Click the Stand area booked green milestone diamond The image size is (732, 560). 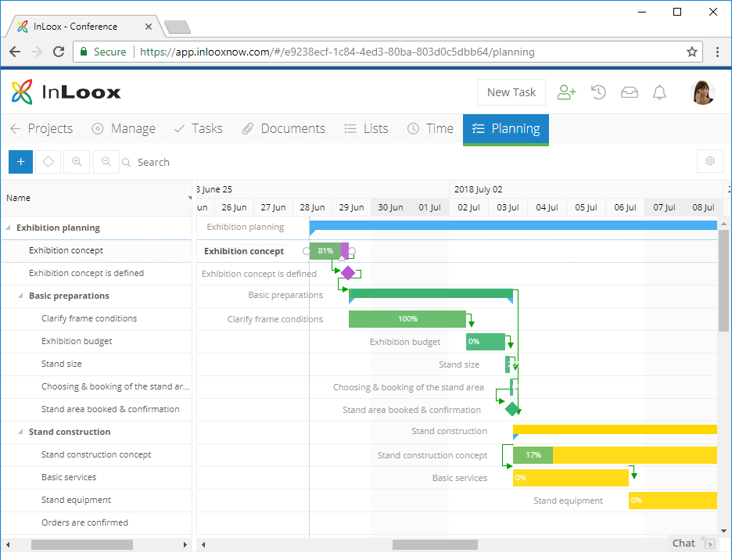(x=512, y=409)
